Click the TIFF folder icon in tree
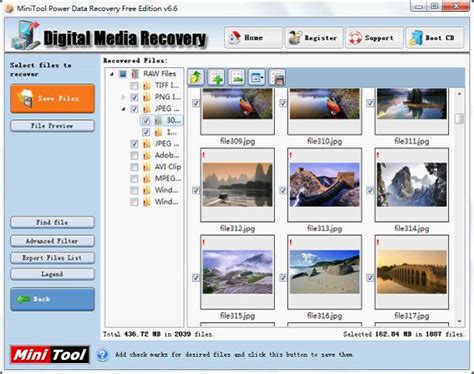 click(147, 85)
